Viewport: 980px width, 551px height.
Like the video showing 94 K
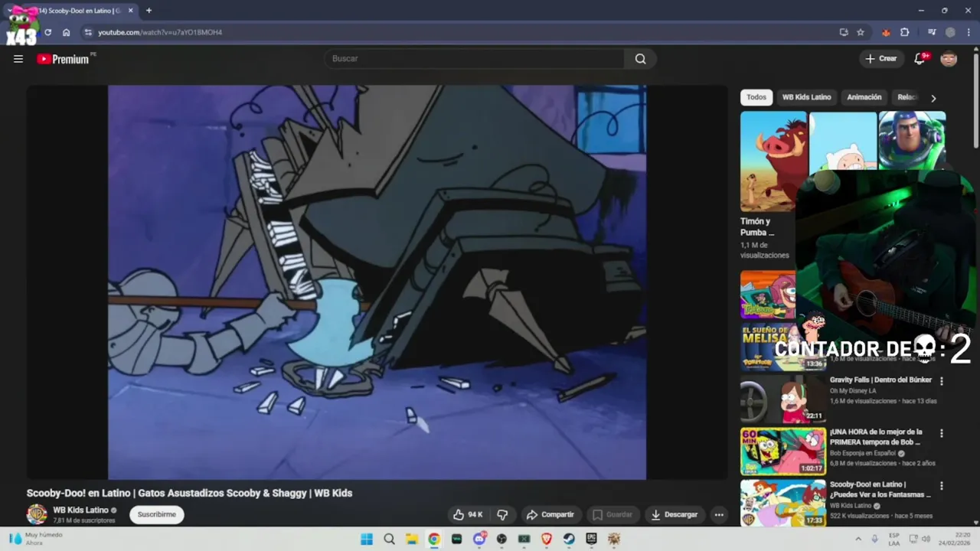468,514
